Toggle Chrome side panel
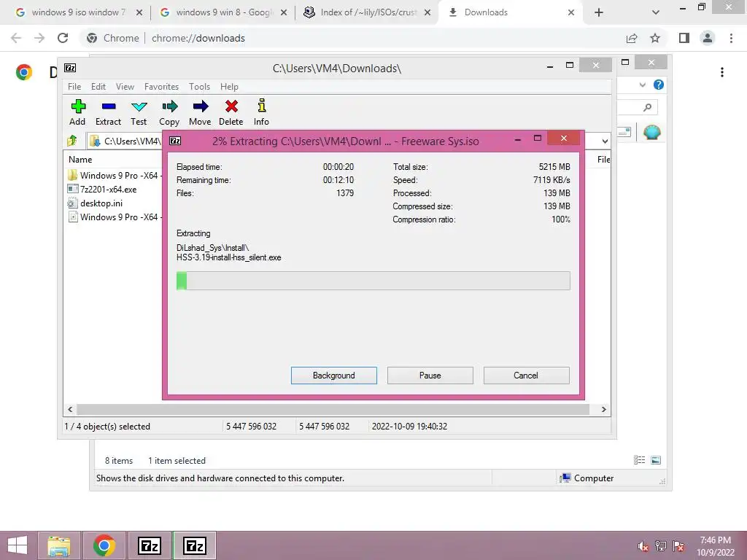This screenshot has height=560, width=747. point(684,38)
